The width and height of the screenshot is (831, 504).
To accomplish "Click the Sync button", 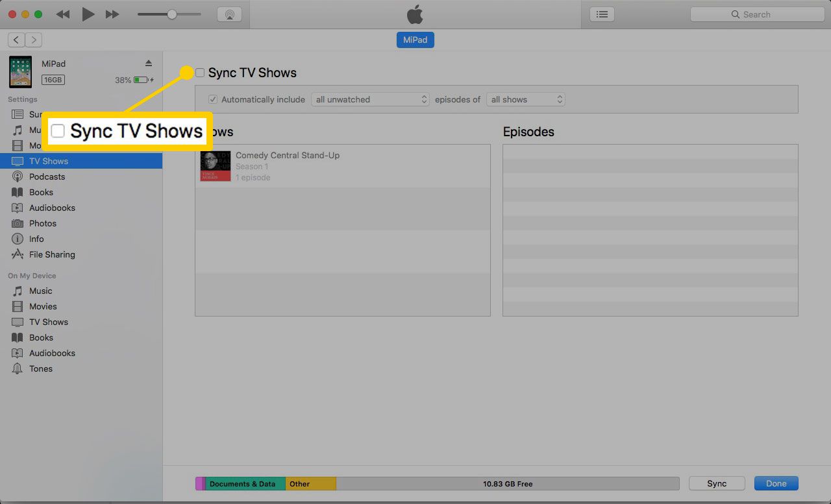I will pos(717,483).
